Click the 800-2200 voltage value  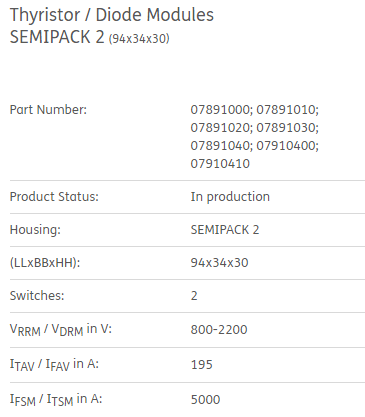pyautogui.click(x=219, y=330)
